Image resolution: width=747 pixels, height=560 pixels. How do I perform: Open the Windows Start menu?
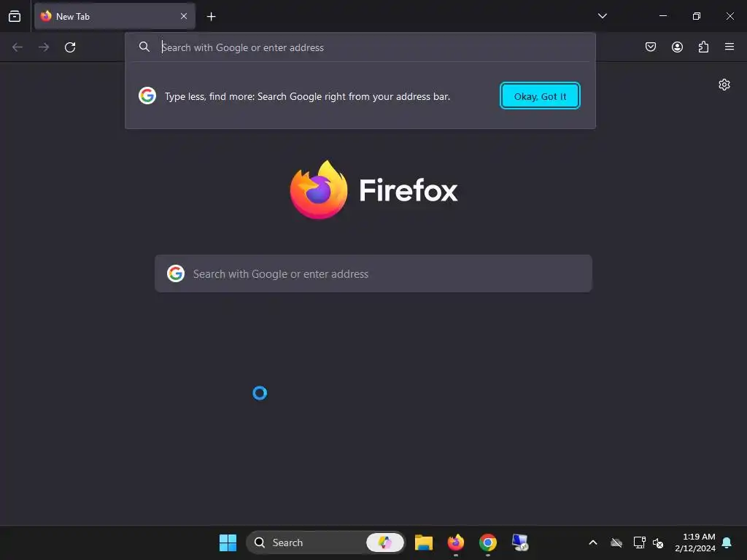(x=228, y=542)
